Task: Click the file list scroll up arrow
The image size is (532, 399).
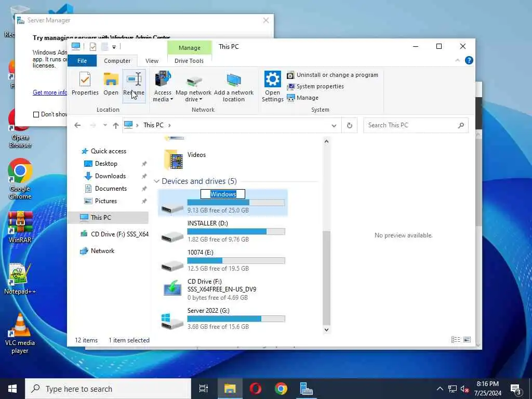Action: pyautogui.click(x=326, y=141)
